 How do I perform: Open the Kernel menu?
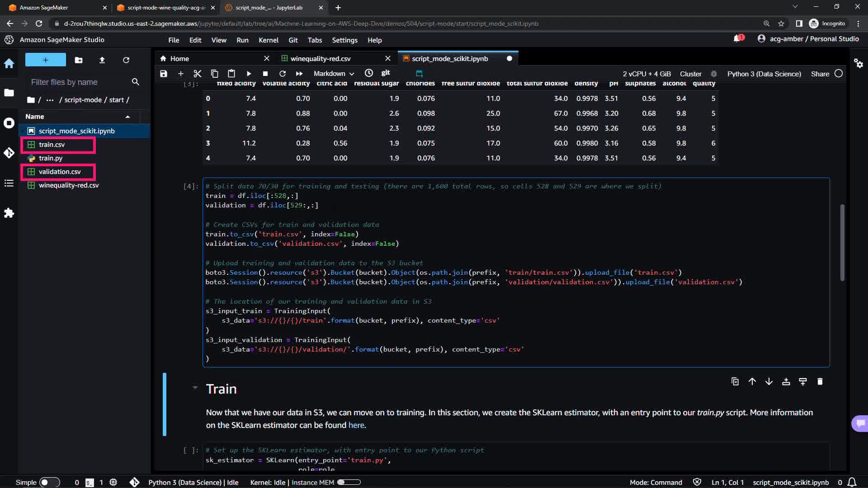pos(268,40)
